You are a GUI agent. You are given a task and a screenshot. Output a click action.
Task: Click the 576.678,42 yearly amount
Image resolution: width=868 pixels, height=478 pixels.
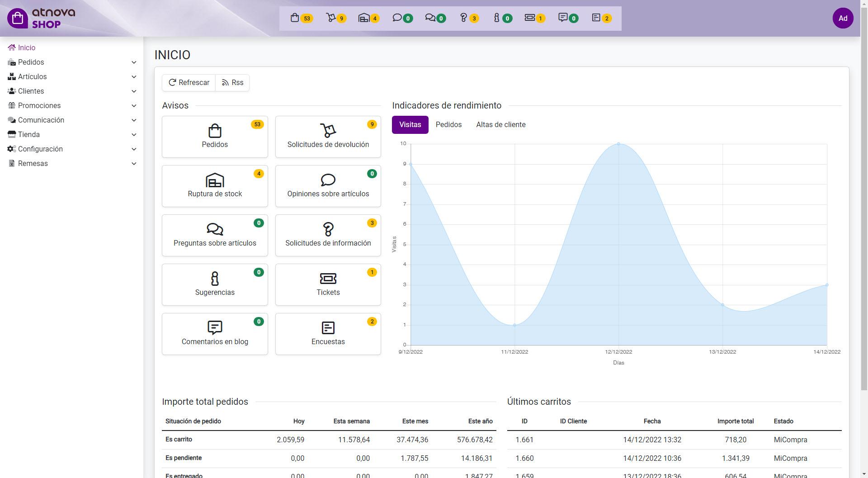tap(475, 440)
